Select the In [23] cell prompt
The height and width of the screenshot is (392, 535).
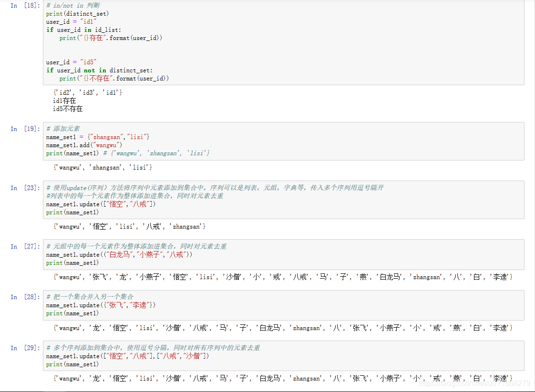pos(25,188)
